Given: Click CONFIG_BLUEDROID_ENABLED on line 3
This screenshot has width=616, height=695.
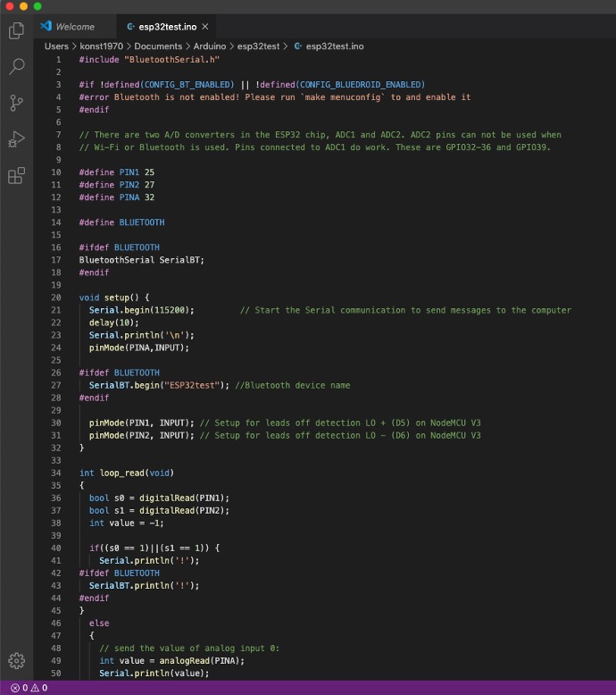Looking at the screenshot, I should pyautogui.click(x=360, y=85).
